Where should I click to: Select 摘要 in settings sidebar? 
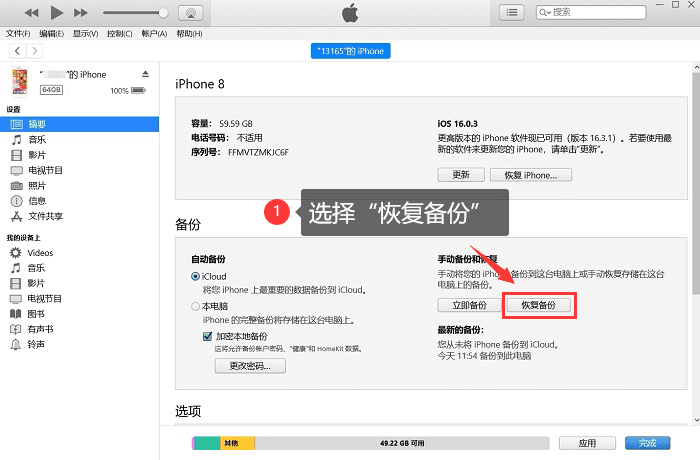pyautogui.click(x=79, y=124)
